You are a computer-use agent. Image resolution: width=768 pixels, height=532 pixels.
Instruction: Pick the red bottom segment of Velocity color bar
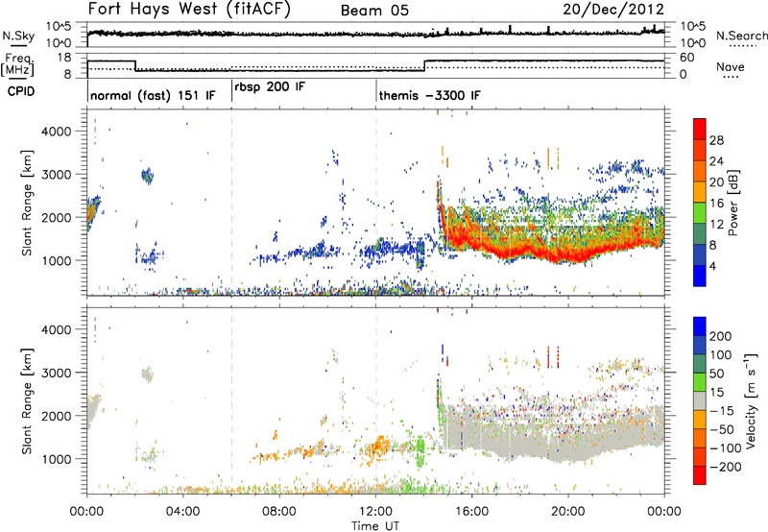pyautogui.click(x=700, y=475)
